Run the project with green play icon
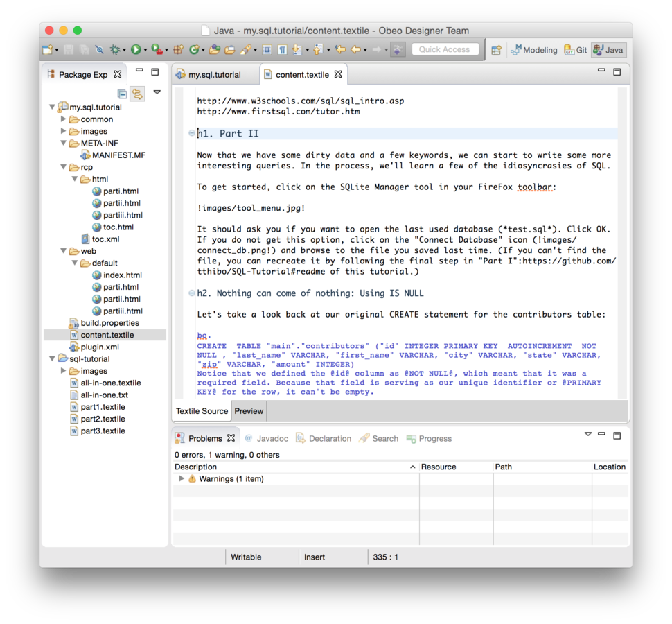Image resolution: width=672 pixels, height=624 pixels. [136, 50]
